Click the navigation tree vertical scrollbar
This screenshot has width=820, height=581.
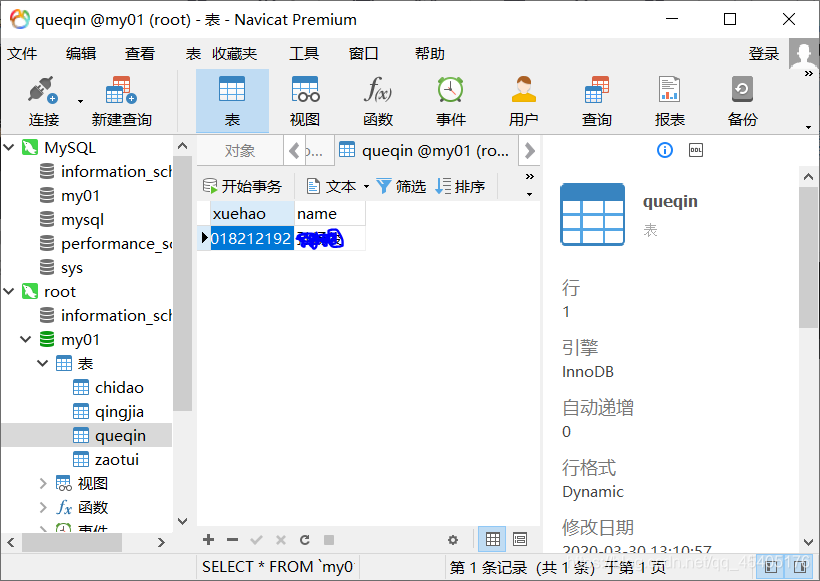click(183, 283)
